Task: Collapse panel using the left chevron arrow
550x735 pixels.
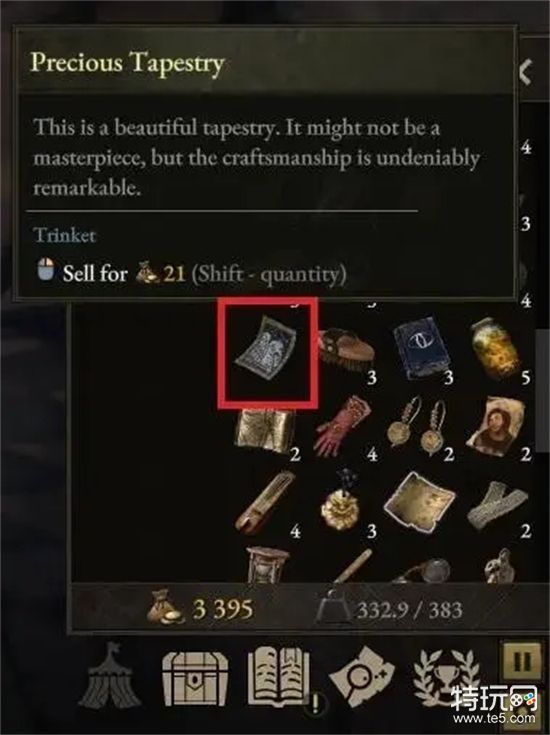Action: click(527, 73)
